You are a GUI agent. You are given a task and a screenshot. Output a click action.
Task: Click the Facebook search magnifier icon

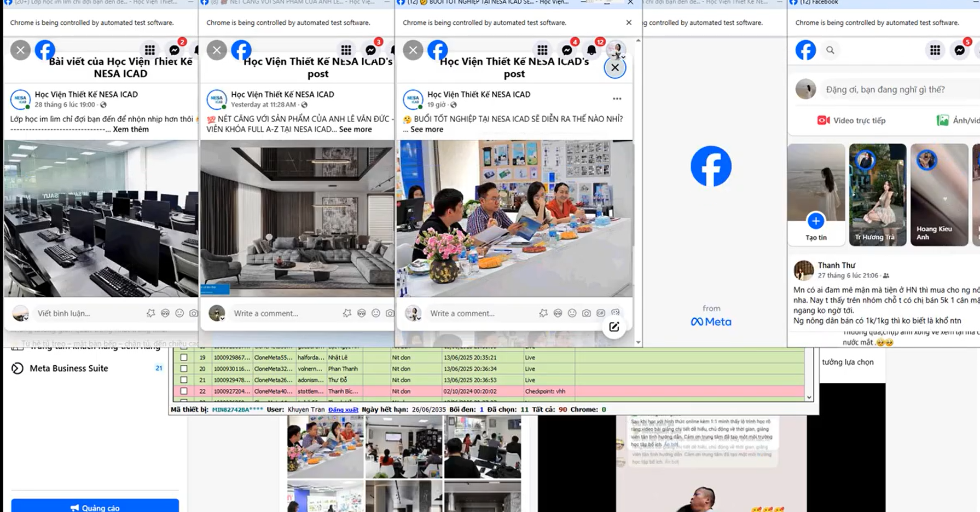830,50
